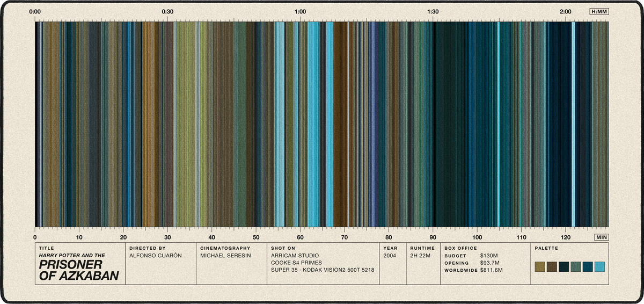Click the "SHOT ON" heading
644x304 pixels.
pyautogui.click(x=283, y=249)
